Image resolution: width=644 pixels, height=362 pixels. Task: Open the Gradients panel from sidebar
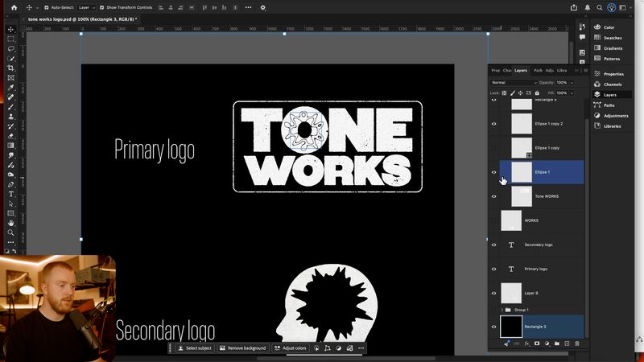point(608,48)
